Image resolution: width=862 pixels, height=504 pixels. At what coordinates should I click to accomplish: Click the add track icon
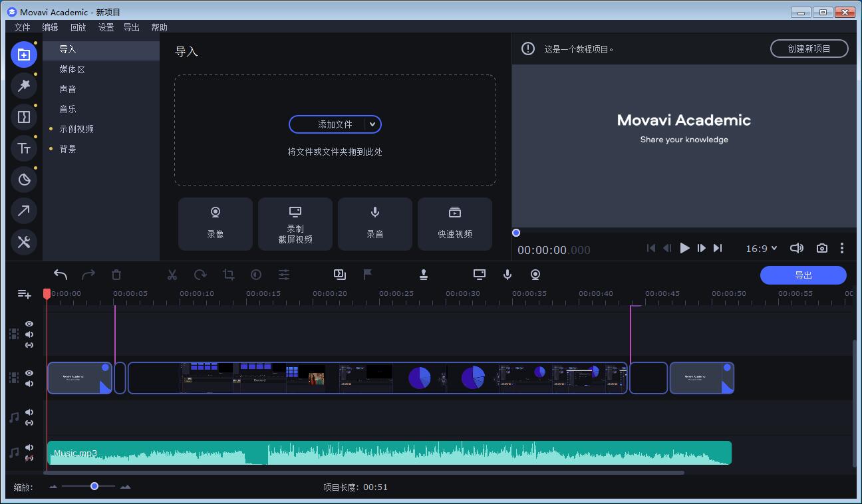pyautogui.click(x=25, y=294)
